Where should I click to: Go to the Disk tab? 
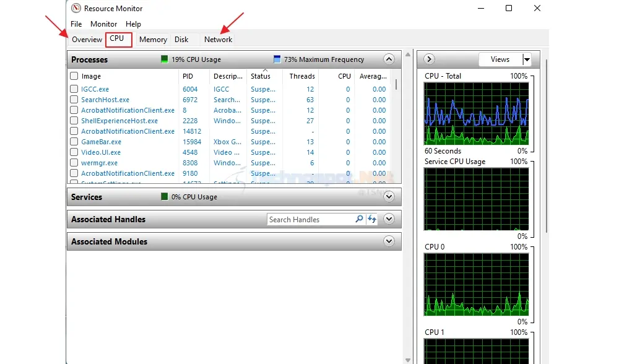coord(181,40)
